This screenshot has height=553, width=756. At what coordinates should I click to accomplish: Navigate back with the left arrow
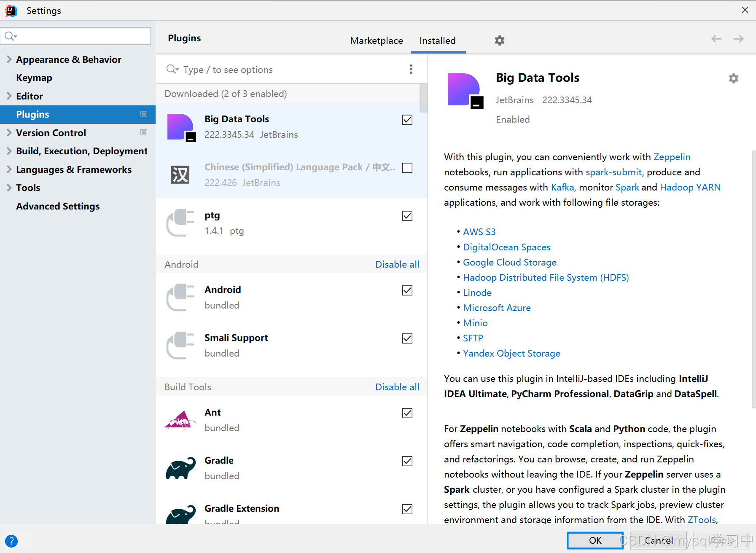pos(716,39)
